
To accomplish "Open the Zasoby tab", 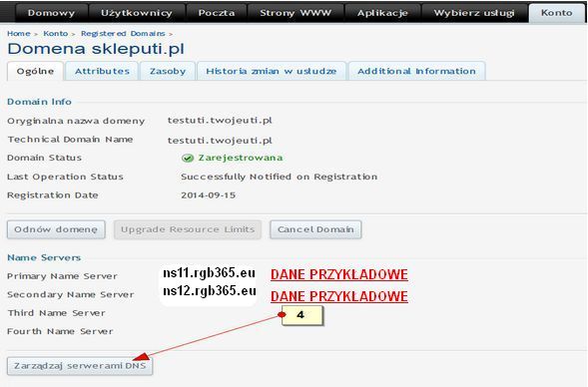I will [x=168, y=71].
